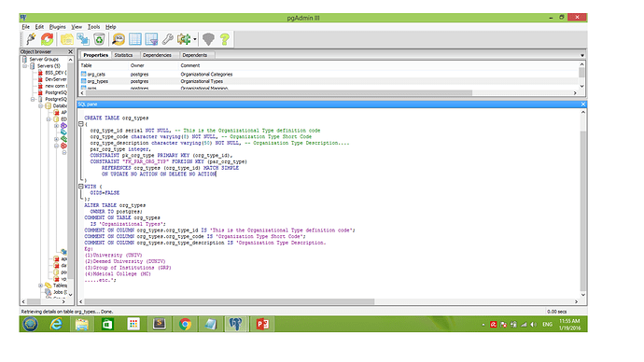Click the Filtered View Data icon
This screenshot has width=644, height=362.
point(151,39)
